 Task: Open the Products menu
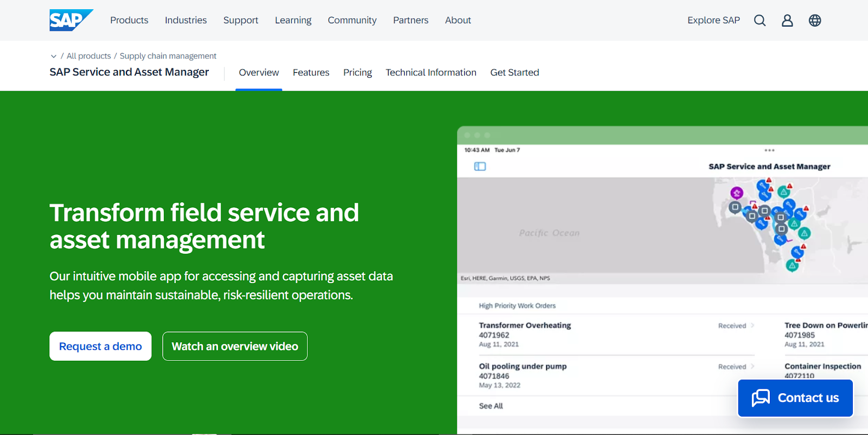tap(129, 21)
